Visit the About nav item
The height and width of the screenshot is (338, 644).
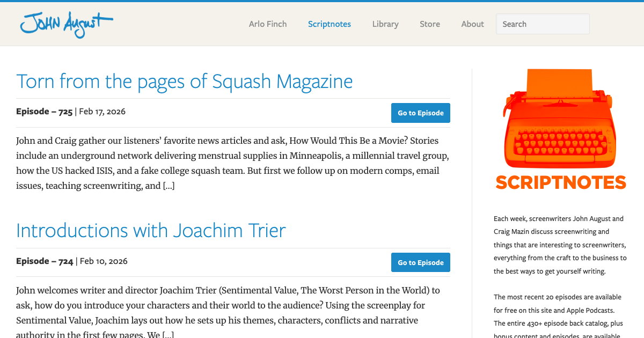coord(473,24)
